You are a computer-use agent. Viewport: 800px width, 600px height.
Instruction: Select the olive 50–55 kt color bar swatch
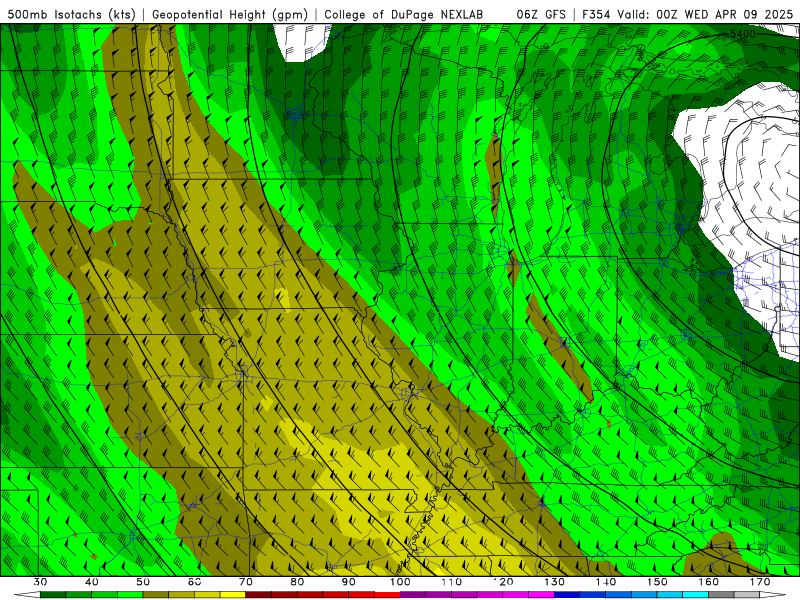[x=156, y=594]
